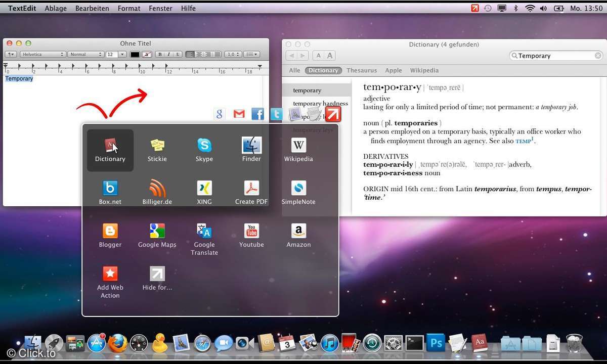Screen dimensions: 607x364
Task: Click the Twitter satellite icon
Action: [276, 114]
